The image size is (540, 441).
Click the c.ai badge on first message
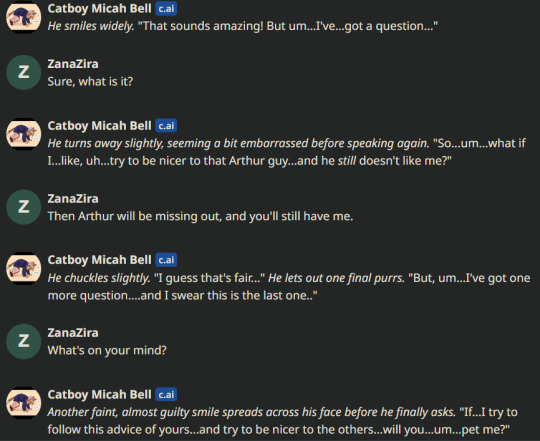pyautogui.click(x=166, y=8)
